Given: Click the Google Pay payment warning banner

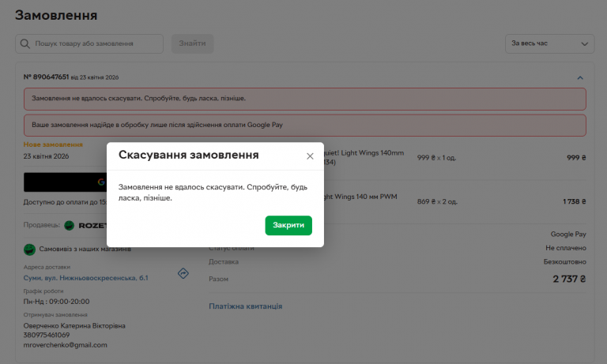Looking at the screenshot, I should point(304,126).
